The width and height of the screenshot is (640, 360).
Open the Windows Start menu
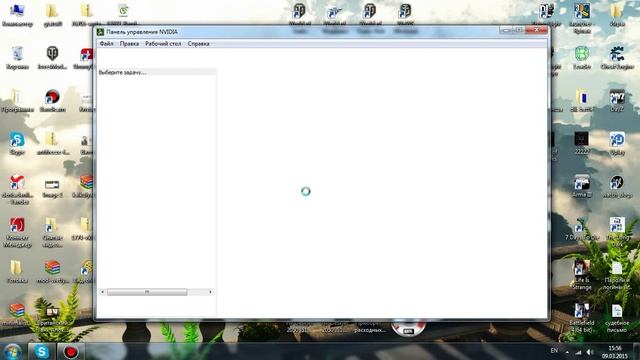click(x=13, y=351)
